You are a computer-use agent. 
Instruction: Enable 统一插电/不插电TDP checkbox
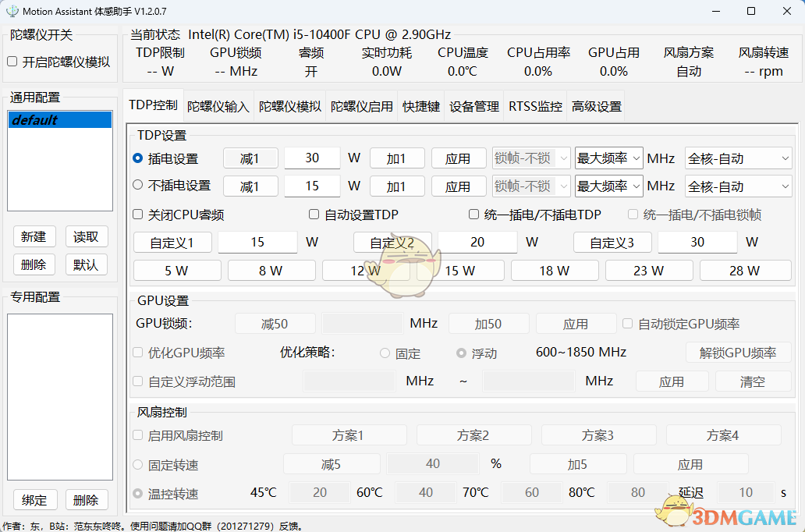pyautogui.click(x=473, y=215)
